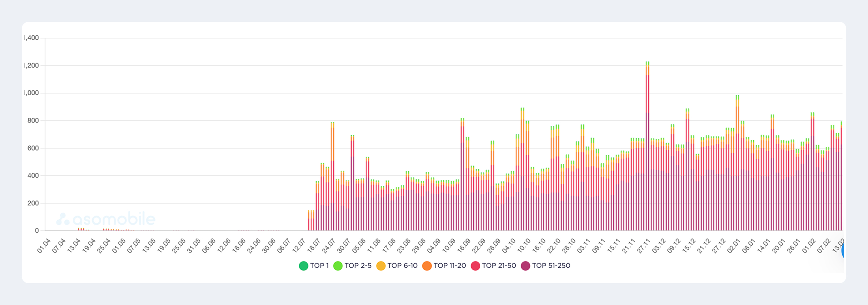Toggle the TOP 51-250 legend label
Image resolution: width=868 pixels, height=305 pixels.
point(551,266)
